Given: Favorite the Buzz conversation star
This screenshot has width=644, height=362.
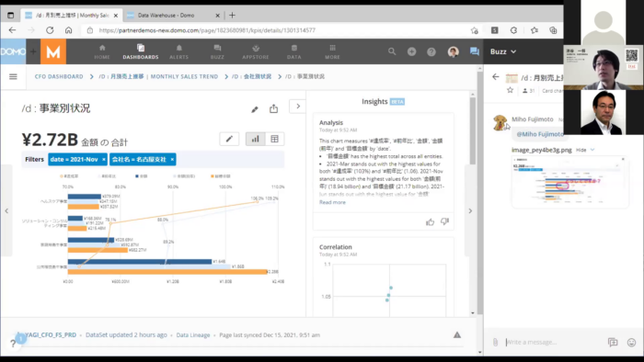Looking at the screenshot, I should 510,90.
